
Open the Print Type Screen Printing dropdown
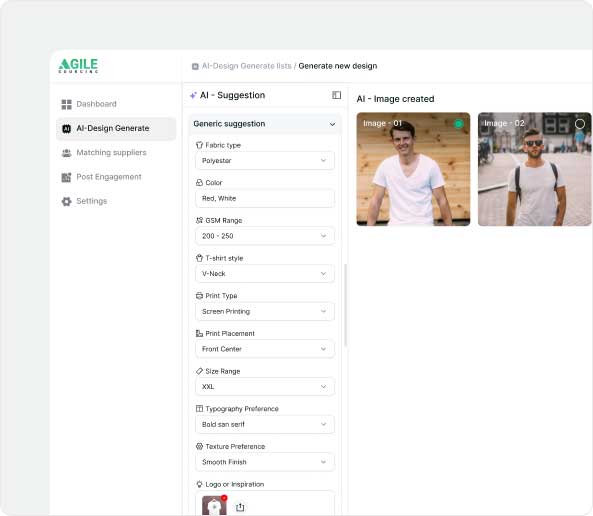pyautogui.click(x=265, y=311)
